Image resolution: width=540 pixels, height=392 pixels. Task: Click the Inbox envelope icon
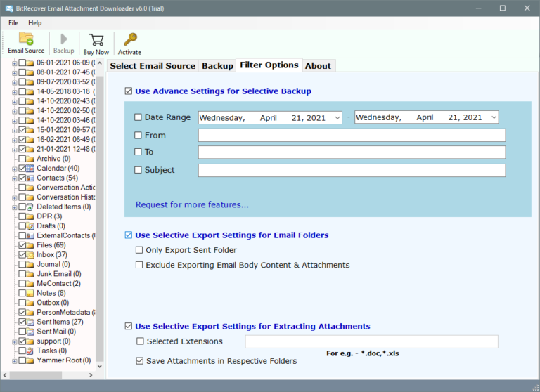(x=30, y=255)
